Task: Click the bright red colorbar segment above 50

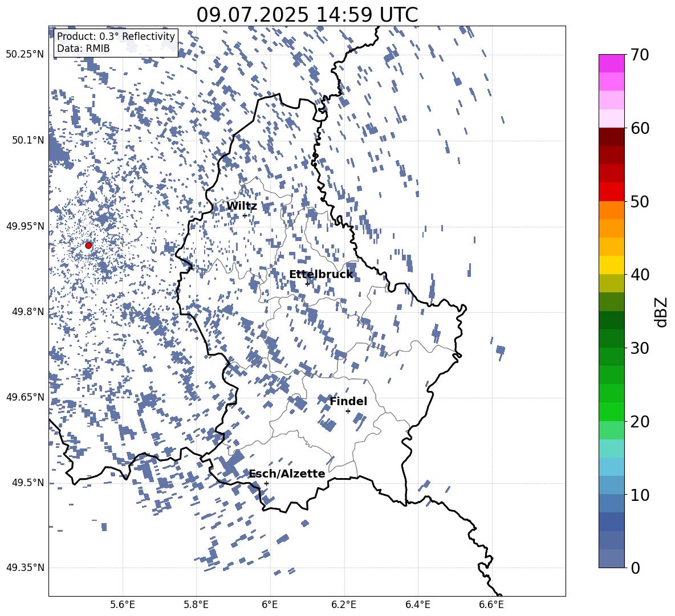Action: [x=611, y=192]
